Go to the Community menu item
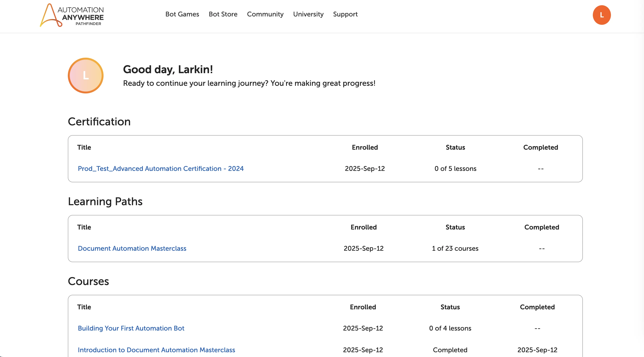Viewport: 644px width, 357px height. coord(265,14)
